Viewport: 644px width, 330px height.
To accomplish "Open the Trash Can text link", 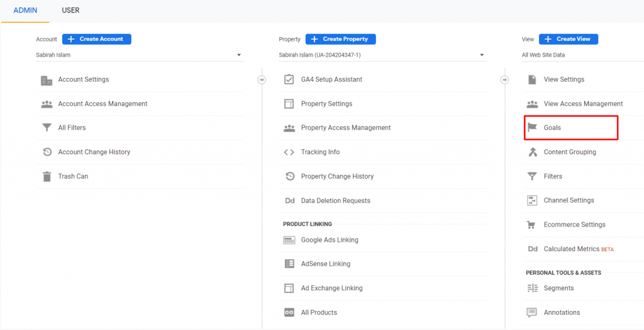I will tap(73, 176).
